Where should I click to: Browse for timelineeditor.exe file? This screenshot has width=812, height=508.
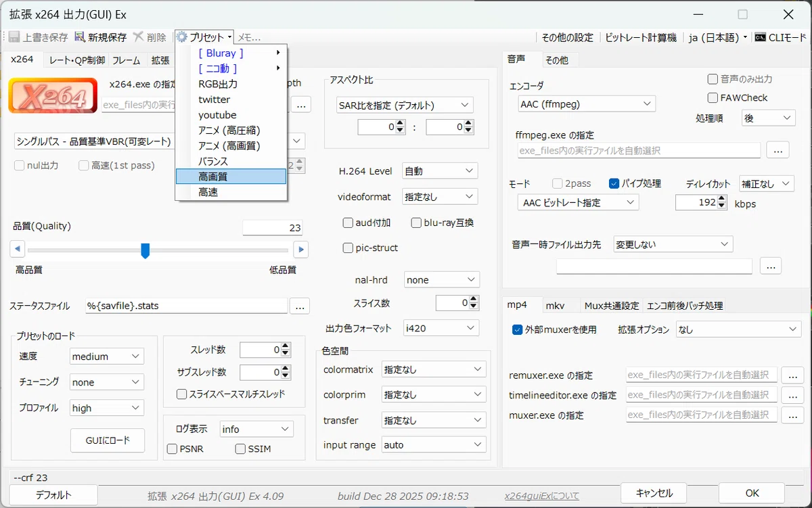click(792, 395)
